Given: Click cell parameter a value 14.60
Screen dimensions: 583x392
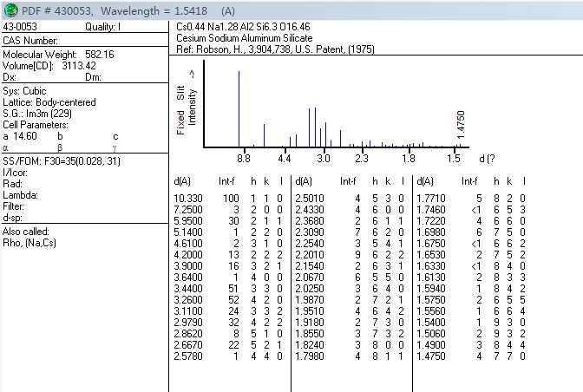Looking at the screenshot, I should pos(25,136).
